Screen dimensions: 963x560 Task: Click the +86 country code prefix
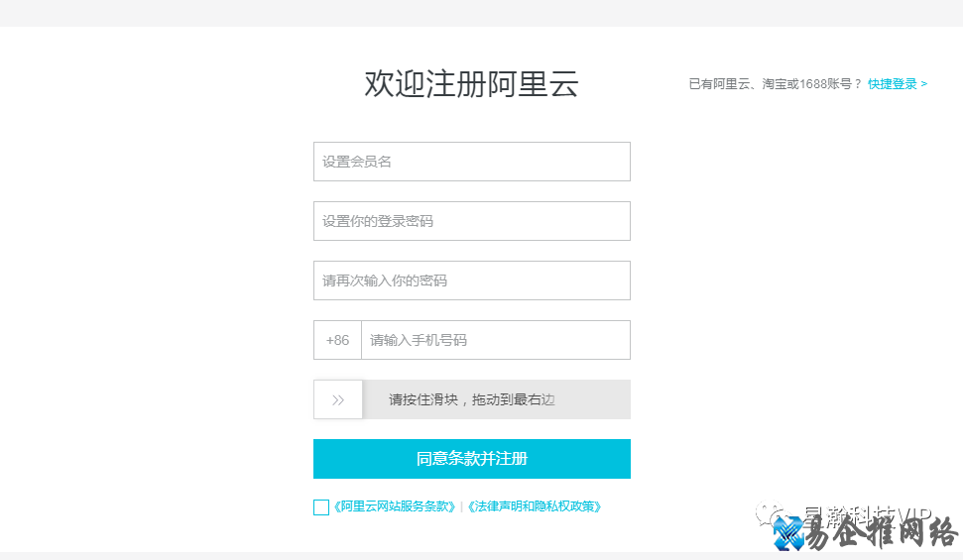(x=337, y=340)
